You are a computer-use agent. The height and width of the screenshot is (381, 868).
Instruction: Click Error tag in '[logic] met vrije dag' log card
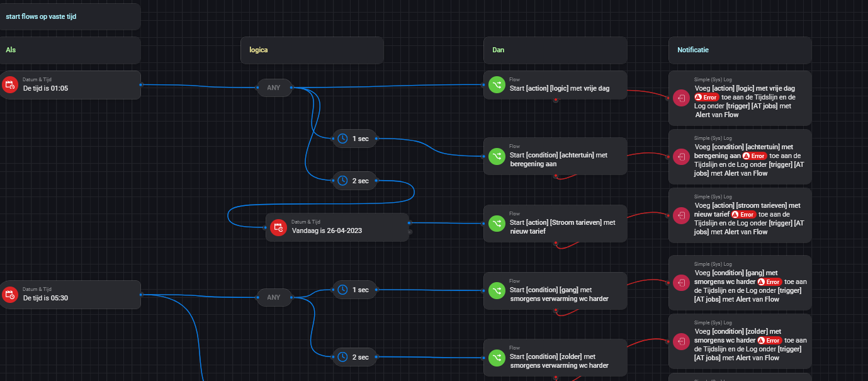click(x=706, y=98)
